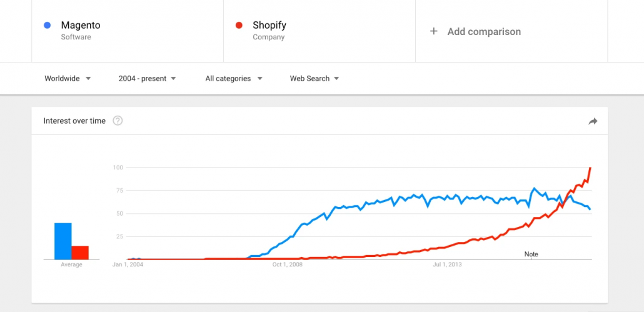Click the Note marker on the chart

point(531,254)
